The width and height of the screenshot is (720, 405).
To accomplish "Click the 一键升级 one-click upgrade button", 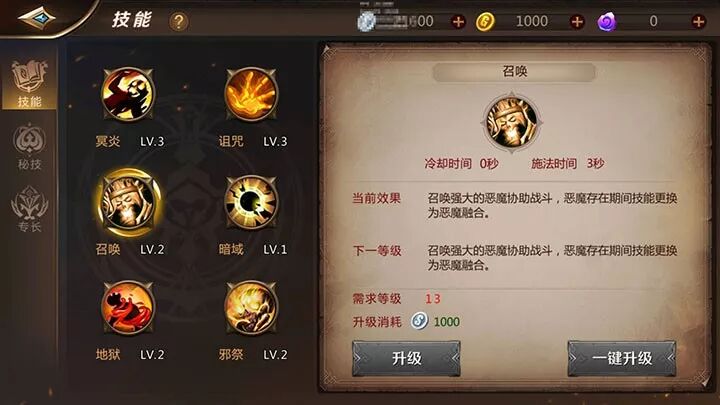I will tap(622, 358).
